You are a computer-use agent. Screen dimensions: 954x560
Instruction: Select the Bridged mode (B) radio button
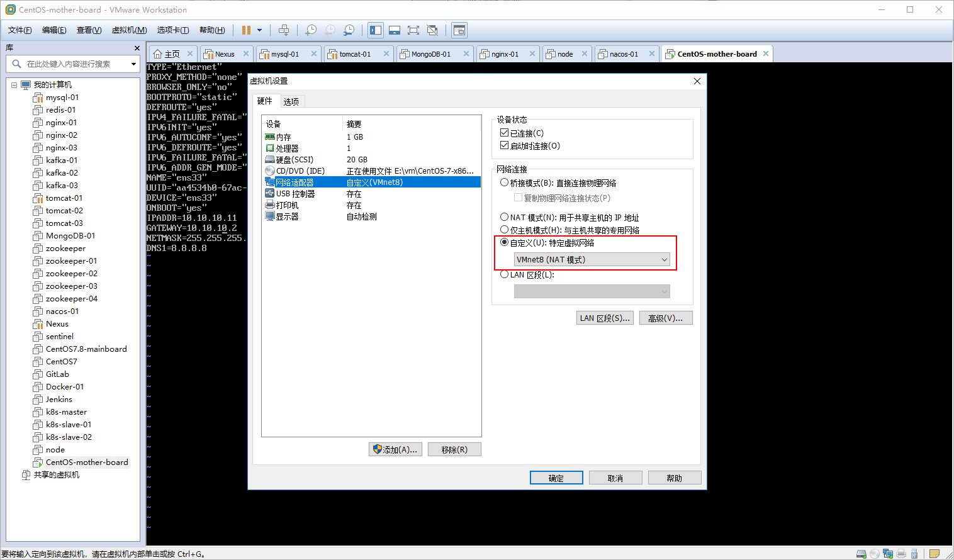point(504,182)
